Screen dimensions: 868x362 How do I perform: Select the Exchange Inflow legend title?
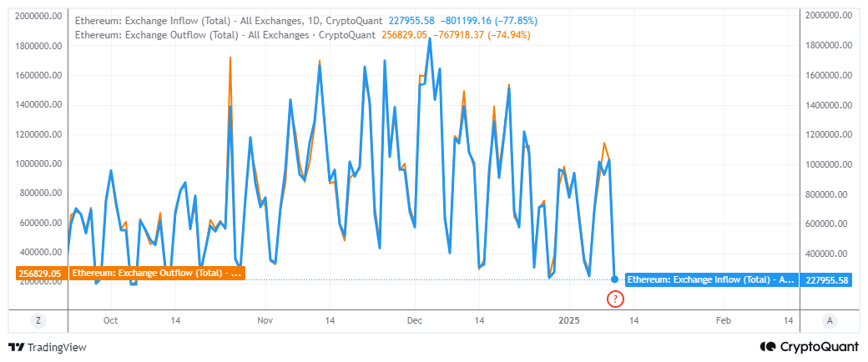tap(230, 22)
